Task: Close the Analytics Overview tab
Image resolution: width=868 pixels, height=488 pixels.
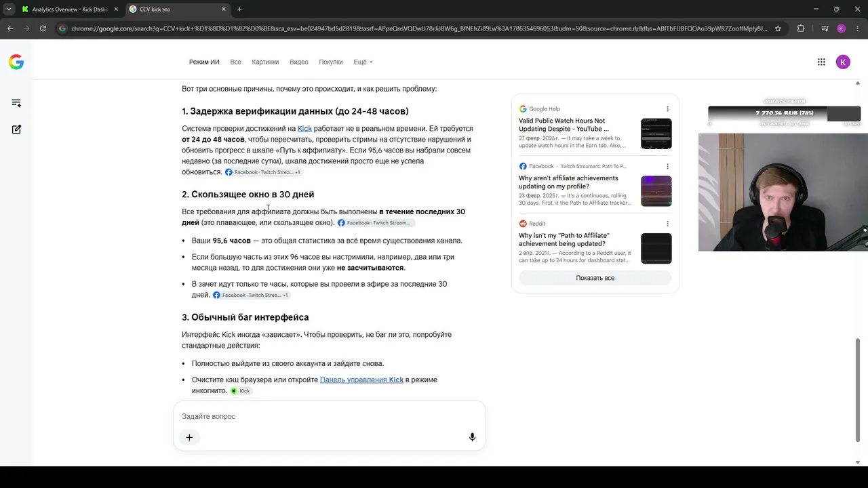Action: (x=116, y=9)
